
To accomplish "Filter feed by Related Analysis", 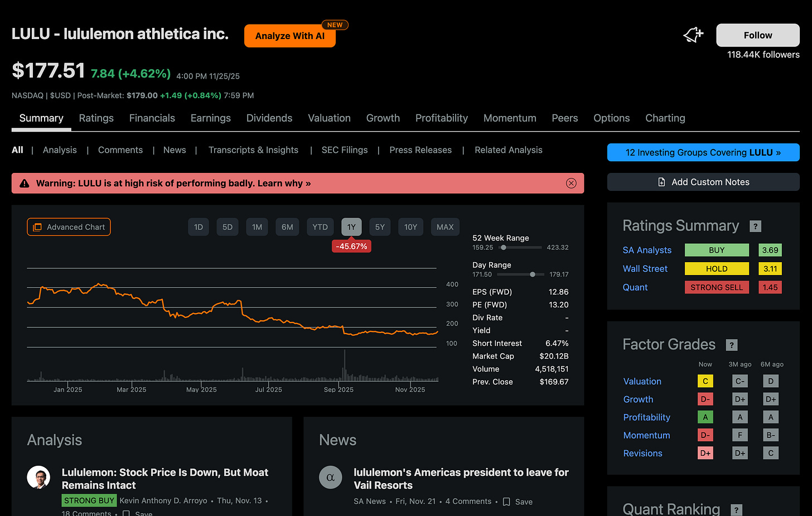I will point(509,150).
